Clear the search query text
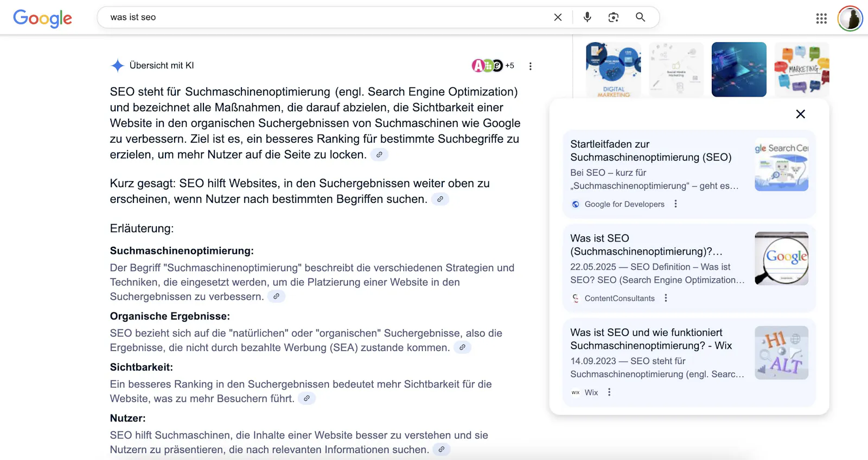This screenshot has width=868, height=460. tap(558, 17)
